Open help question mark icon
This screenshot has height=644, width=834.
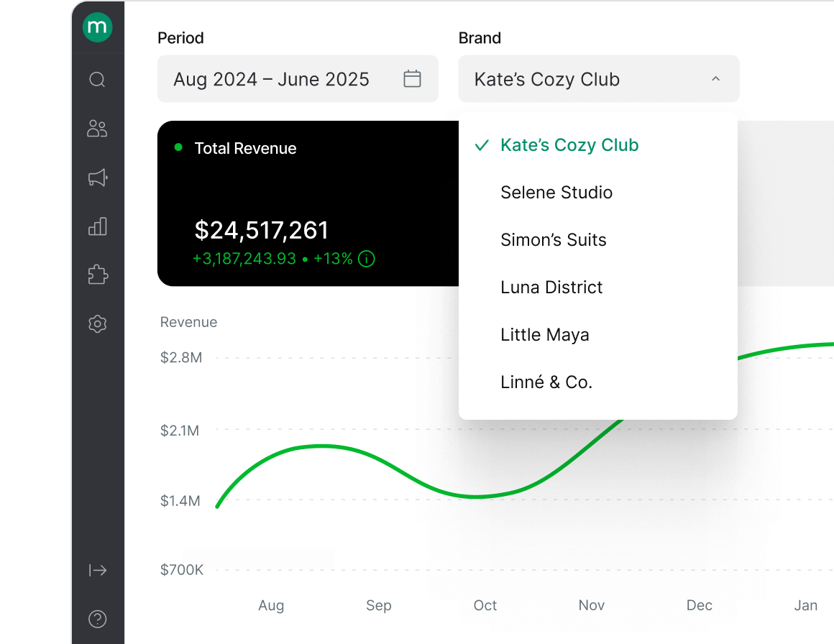98,619
